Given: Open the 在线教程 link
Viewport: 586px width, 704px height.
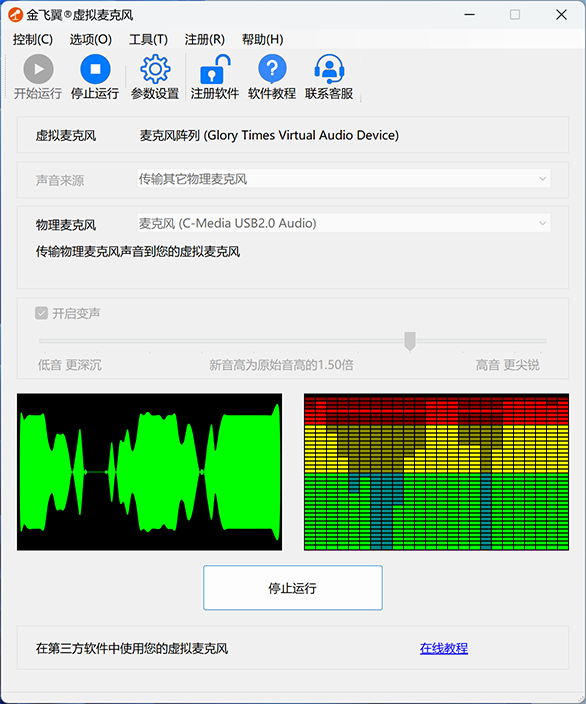Looking at the screenshot, I should point(444,648).
